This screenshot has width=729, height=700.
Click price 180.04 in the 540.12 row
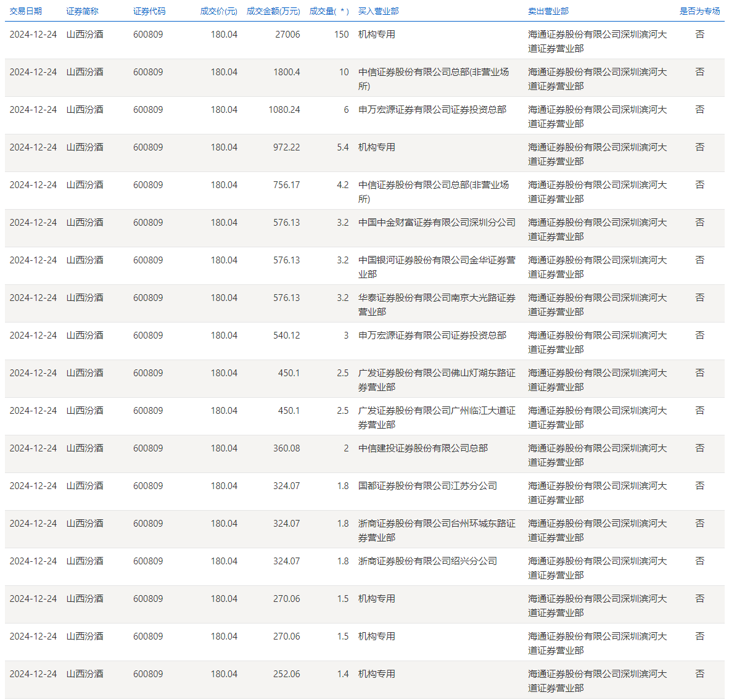point(224,335)
